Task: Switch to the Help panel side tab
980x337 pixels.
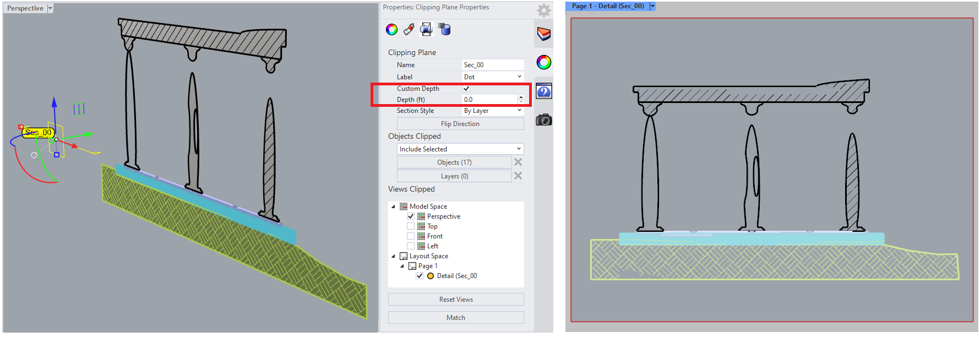Action: (544, 91)
